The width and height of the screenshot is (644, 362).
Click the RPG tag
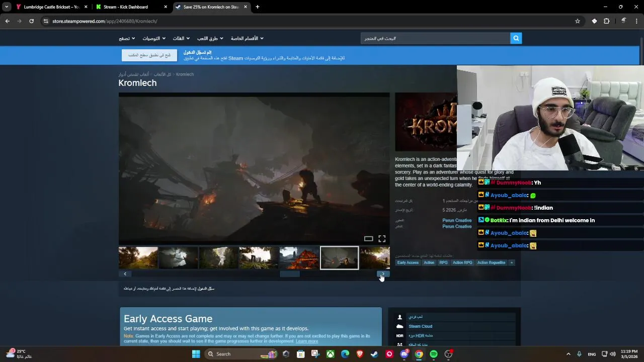443,262
